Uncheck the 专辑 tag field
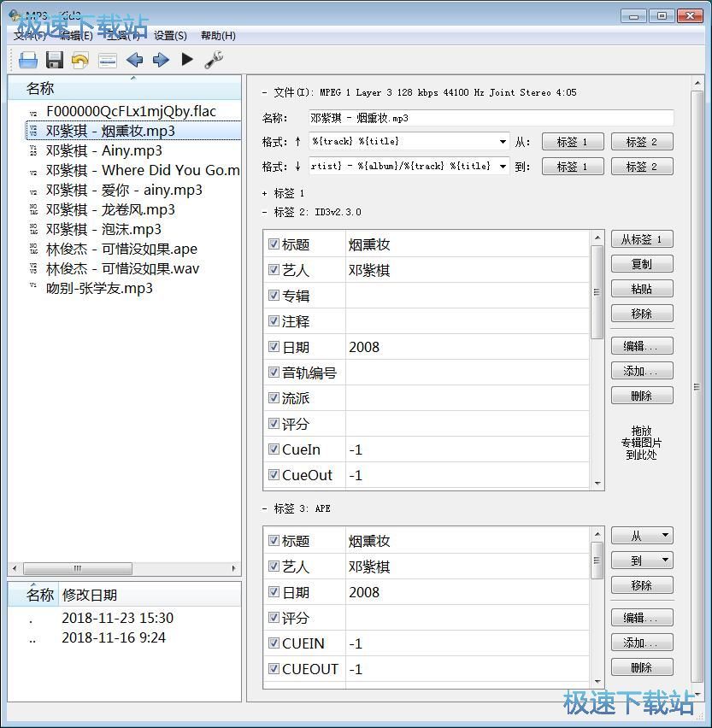Image resolution: width=712 pixels, height=728 pixels. [274, 295]
